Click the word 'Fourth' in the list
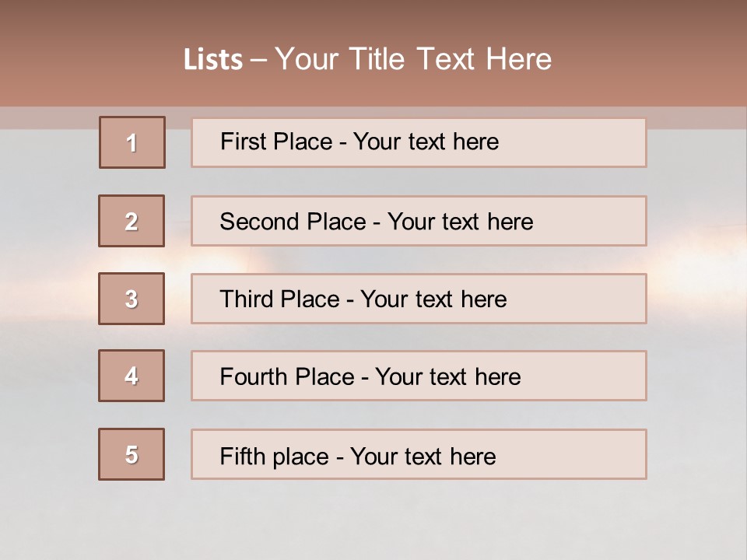The image size is (747, 560). click(253, 376)
